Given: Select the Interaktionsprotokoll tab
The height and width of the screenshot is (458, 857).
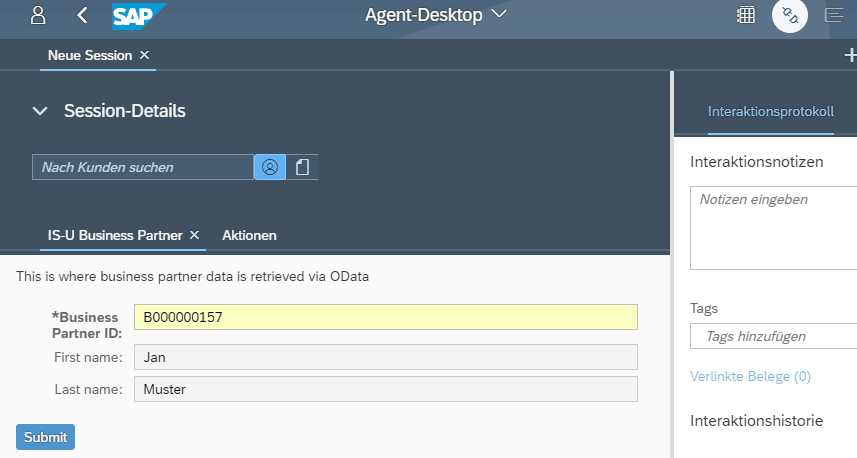Looking at the screenshot, I should (x=771, y=111).
